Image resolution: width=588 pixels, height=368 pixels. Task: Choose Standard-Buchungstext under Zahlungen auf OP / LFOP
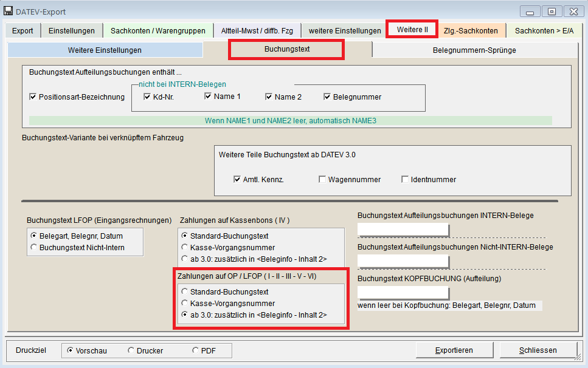(184, 291)
